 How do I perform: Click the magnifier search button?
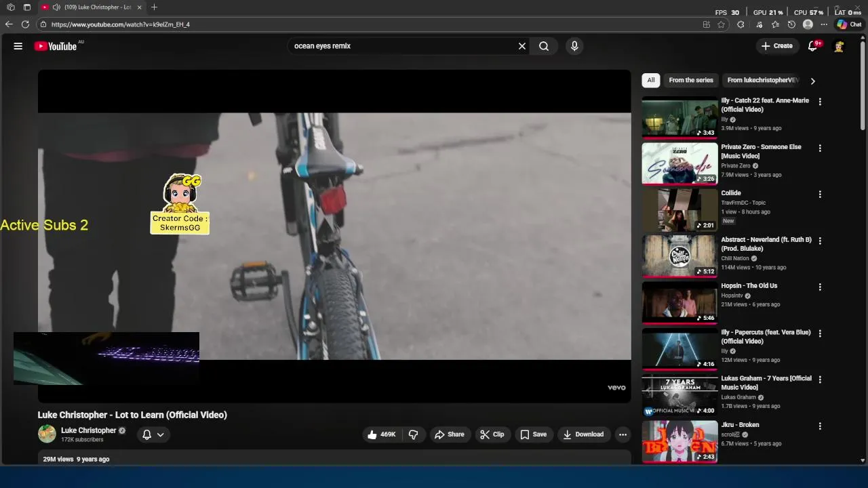[544, 46]
